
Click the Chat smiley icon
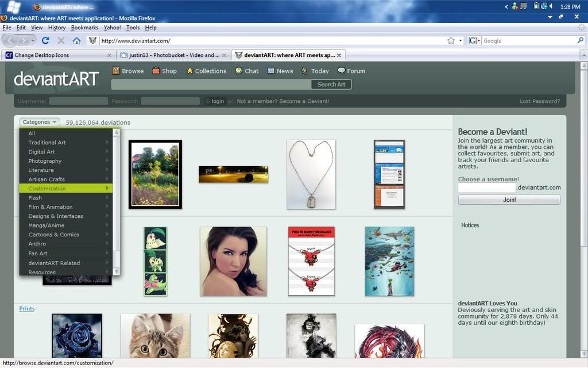point(238,71)
